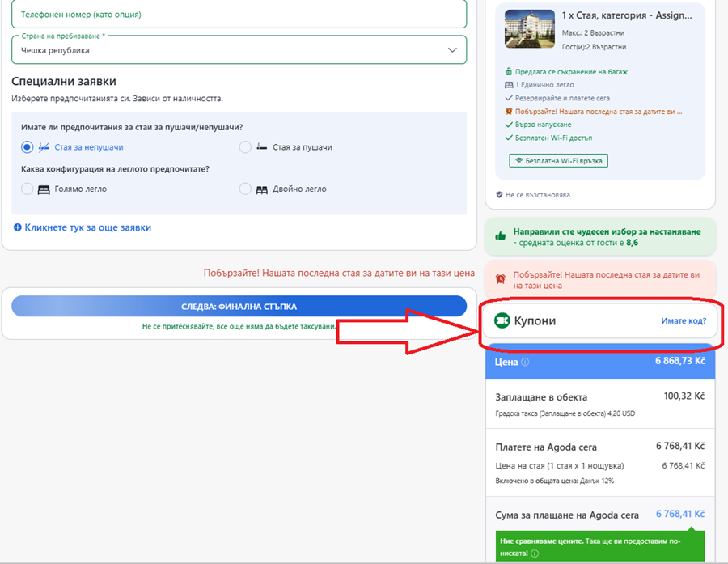
Task: Click the shield icon beside Не се възстановява
Action: [x=499, y=195]
